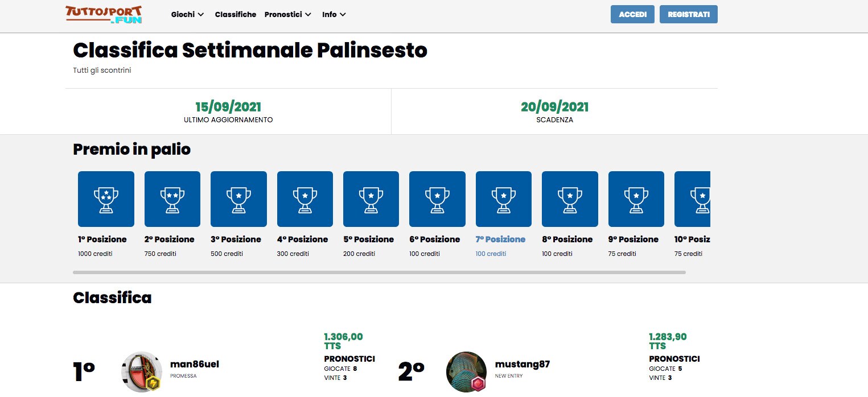Click the Tuttosport.fun logo
Viewport: 868px width, 397px height.
(x=104, y=14)
